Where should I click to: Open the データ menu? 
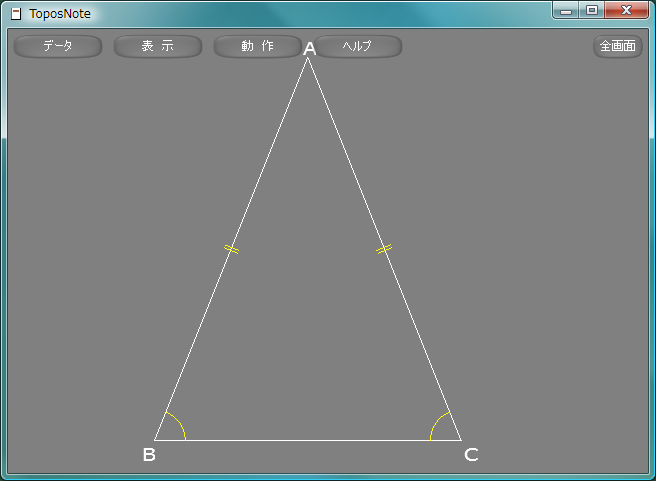pyautogui.click(x=58, y=46)
